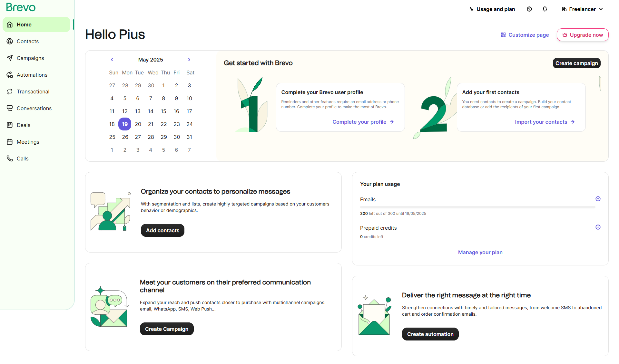
Task: Click the Campaigns paper plane icon
Action: (10, 58)
